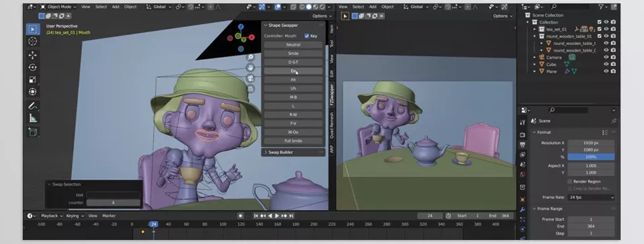Activate the Cursor tool
Image resolution: width=644 pixels, height=244 pixels.
click(x=32, y=41)
